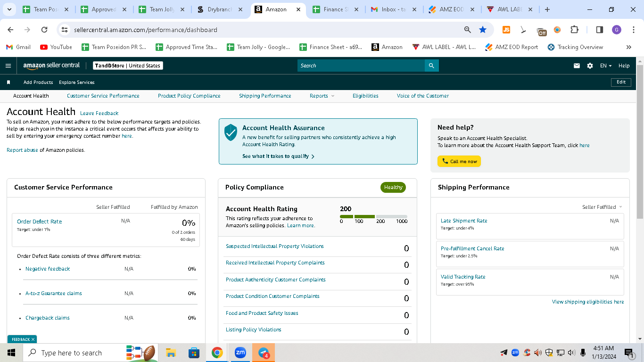Click the microphone icon in the system tray

point(583,353)
